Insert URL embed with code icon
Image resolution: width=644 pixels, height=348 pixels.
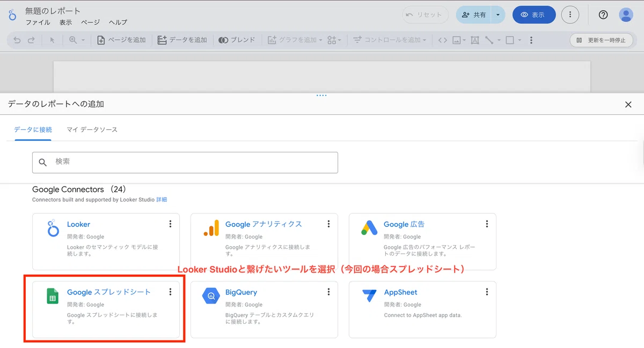click(442, 40)
